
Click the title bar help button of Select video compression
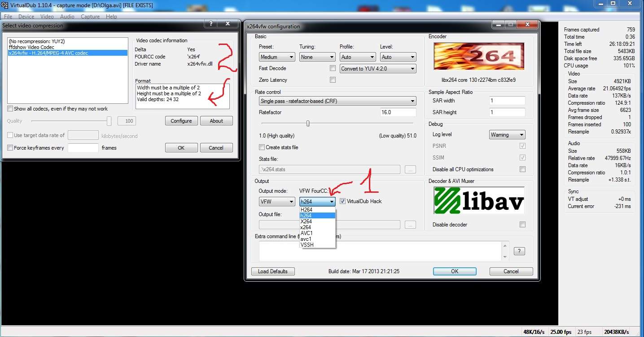pos(211,24)
